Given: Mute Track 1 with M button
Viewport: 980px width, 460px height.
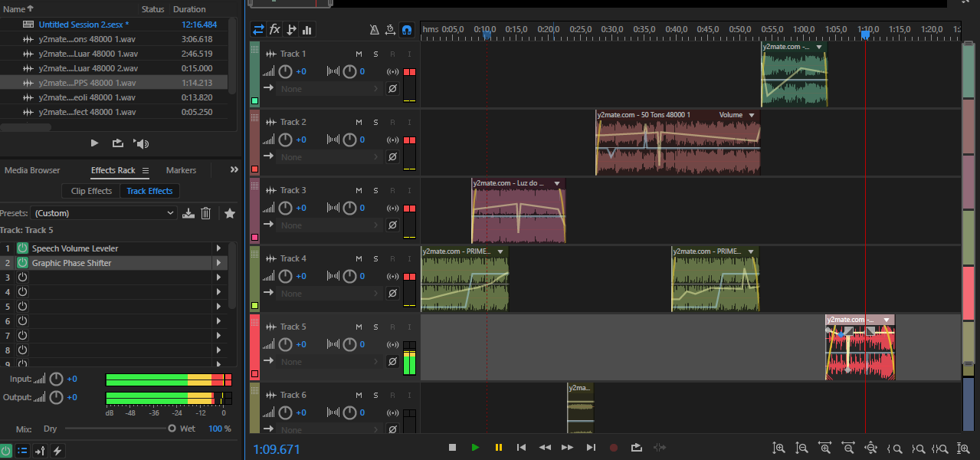Looking at the screenshot, I should click(359, 54).
